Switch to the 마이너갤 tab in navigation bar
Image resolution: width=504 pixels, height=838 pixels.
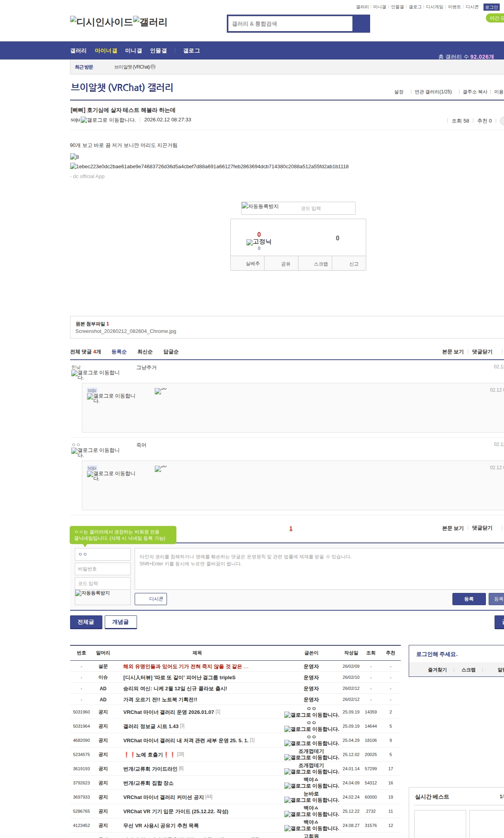106,51
